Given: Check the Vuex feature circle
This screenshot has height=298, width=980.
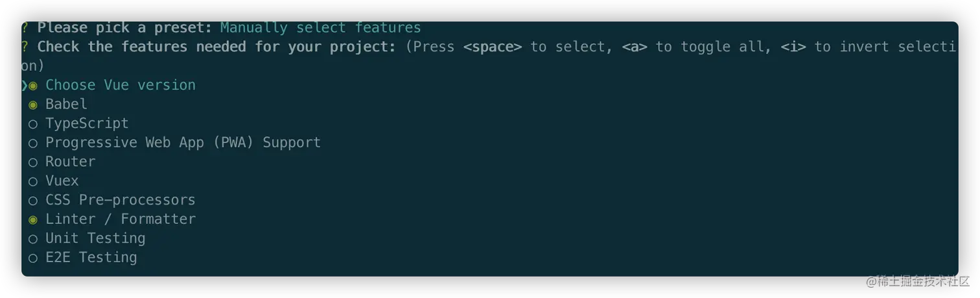Looking at the screenshot, I should pos(33,181).
